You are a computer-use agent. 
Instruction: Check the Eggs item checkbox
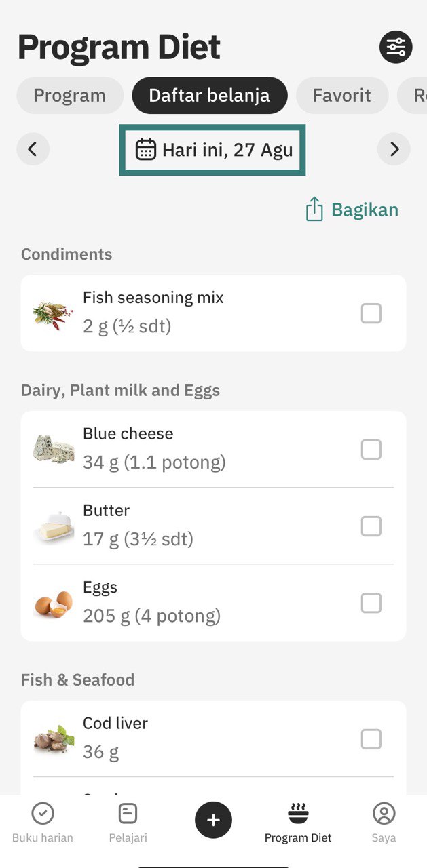pyautogui.click(x=371, y=603)
